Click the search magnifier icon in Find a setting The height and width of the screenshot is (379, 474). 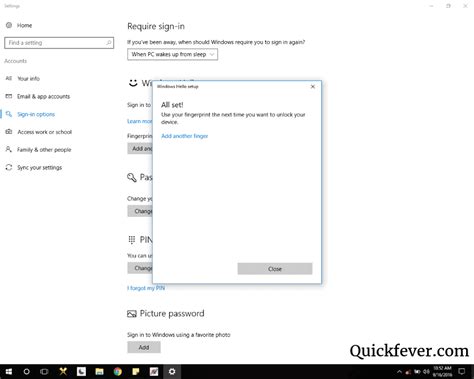[108, 43]
